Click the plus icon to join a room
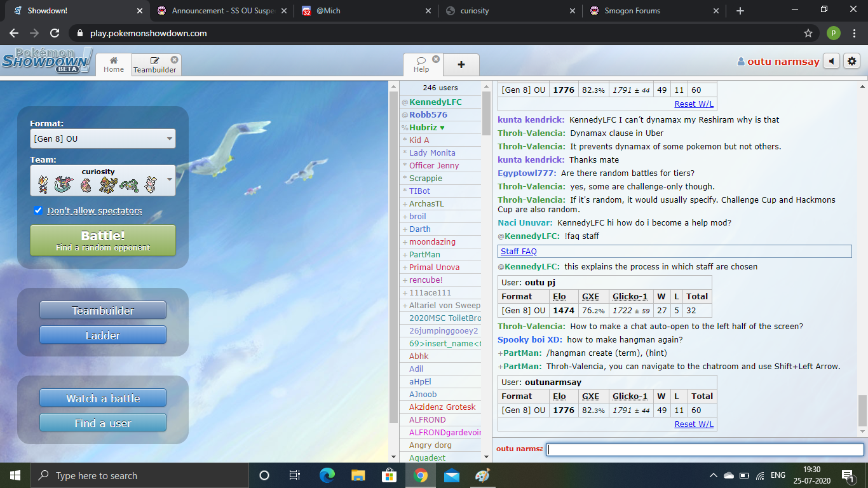 click(461, 65)
